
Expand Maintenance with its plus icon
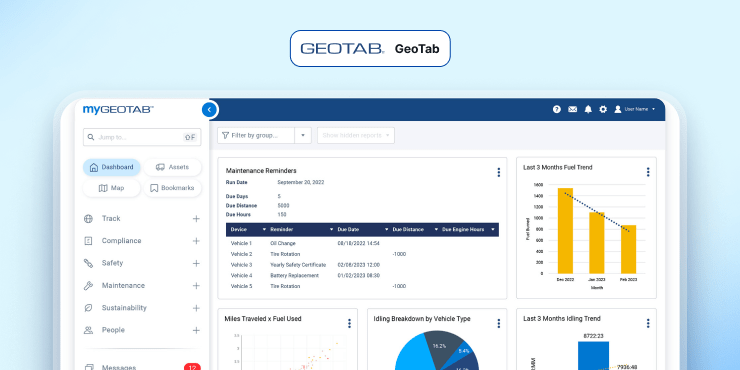pos(196,286)
